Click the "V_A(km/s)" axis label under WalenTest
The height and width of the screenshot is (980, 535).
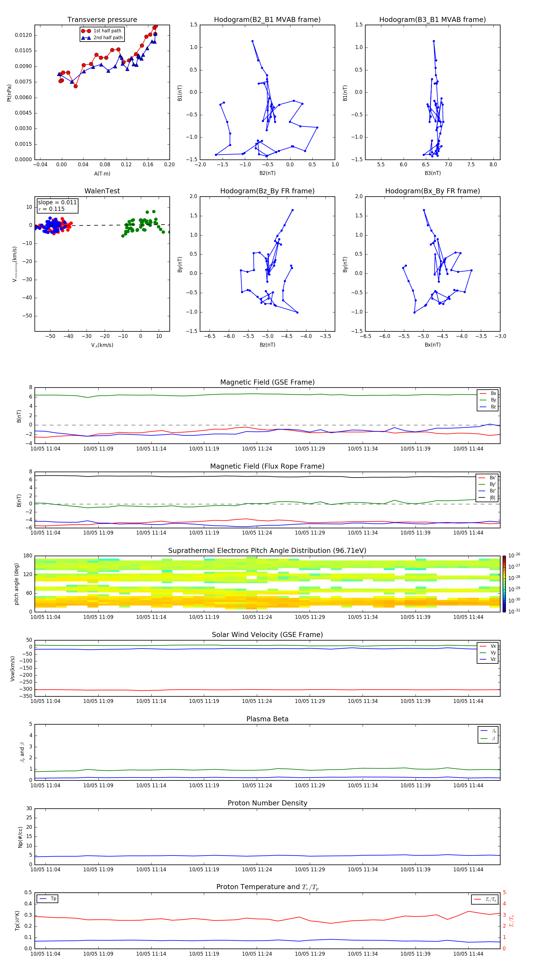coord(102,345)
